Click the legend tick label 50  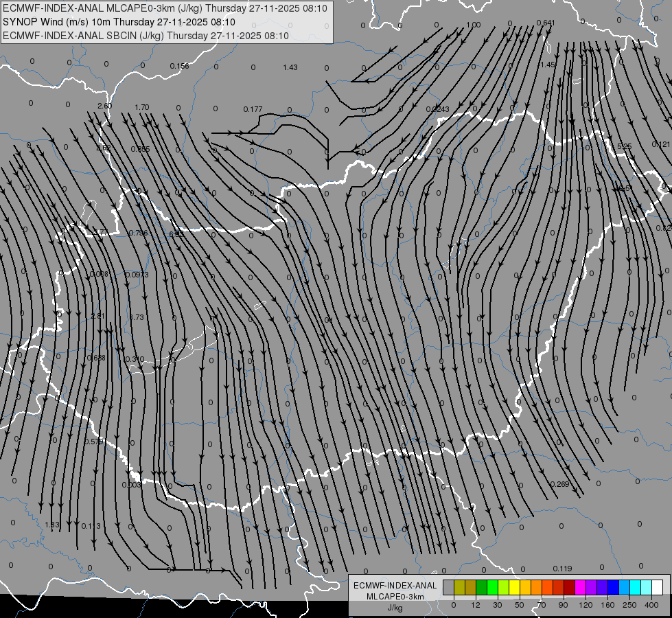coord(520,605)
